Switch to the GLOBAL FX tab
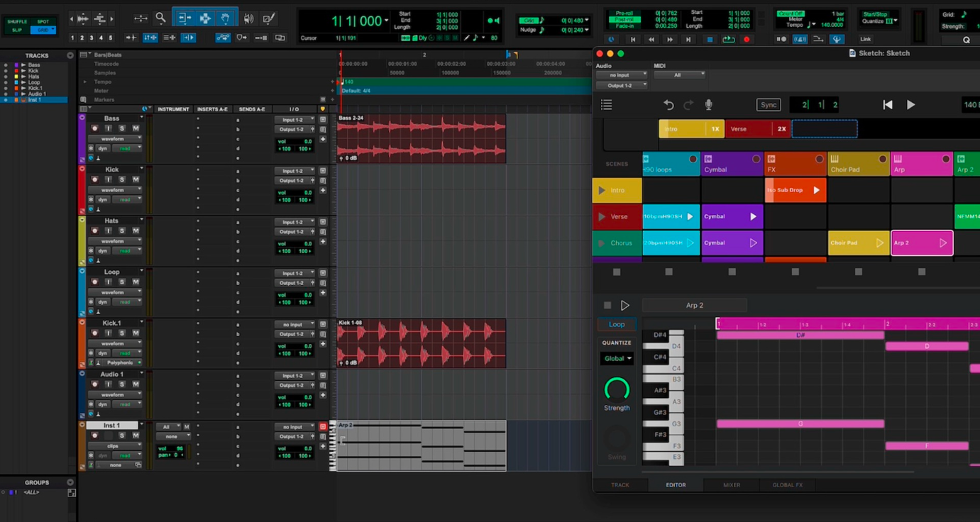980x522 pixels. [788, 485]
